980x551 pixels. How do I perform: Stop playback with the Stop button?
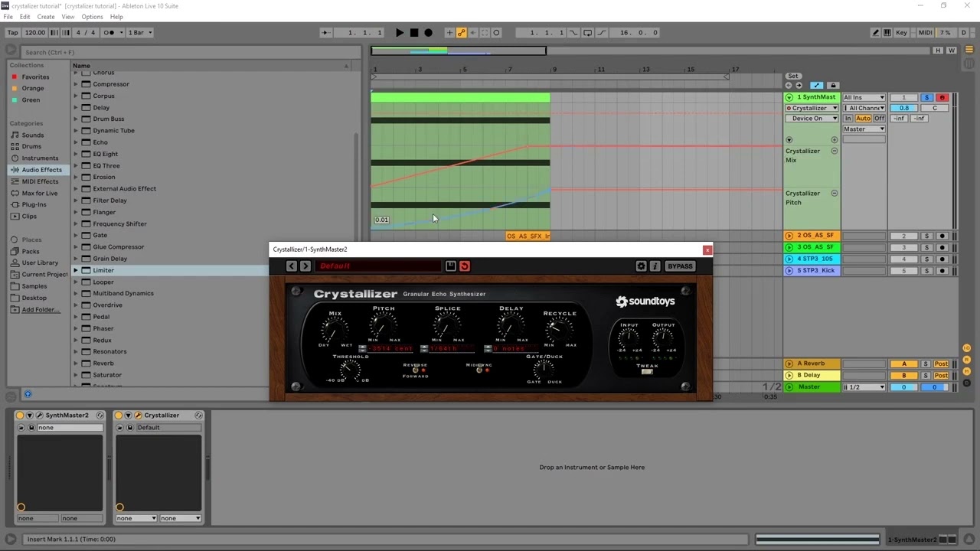pyautogui.click(x=414, y=32)
